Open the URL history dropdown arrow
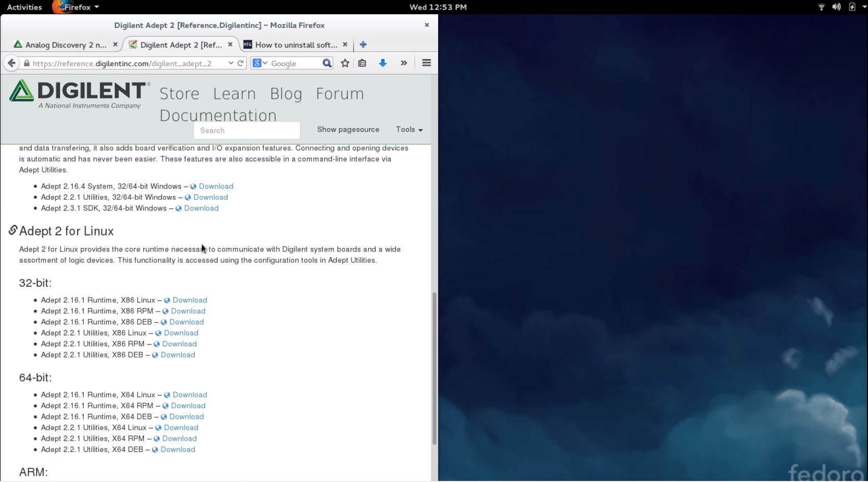 pyautogui.click(x=231, y=63)
